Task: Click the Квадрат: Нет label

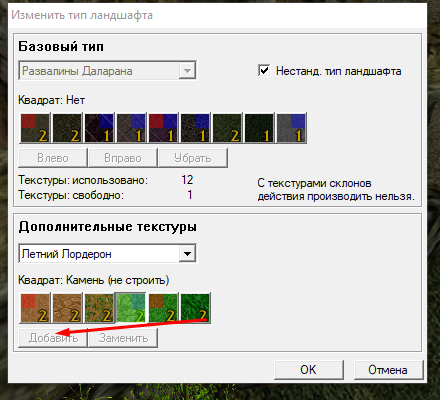Action: (x=51, y=100)
